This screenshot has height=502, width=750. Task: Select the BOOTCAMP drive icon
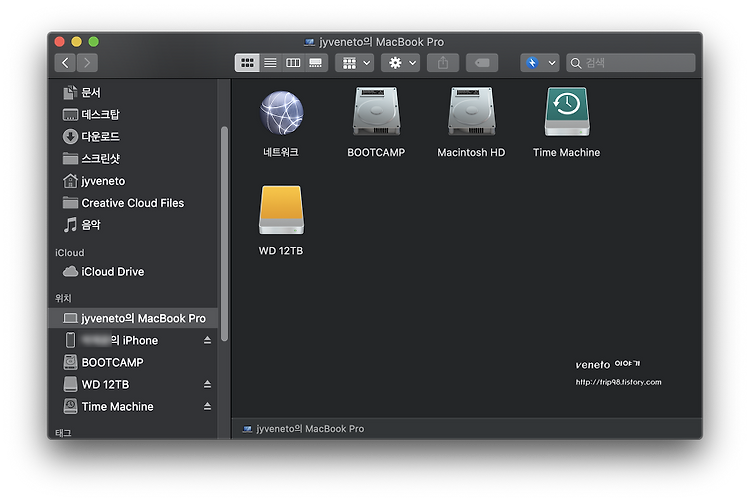[376, 111]
